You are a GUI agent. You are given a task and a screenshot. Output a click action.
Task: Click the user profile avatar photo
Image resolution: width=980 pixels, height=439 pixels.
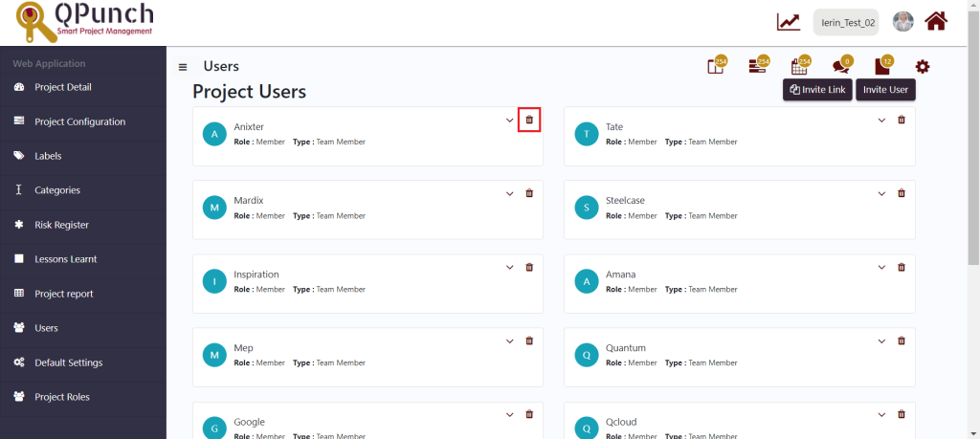pos(903,22)
